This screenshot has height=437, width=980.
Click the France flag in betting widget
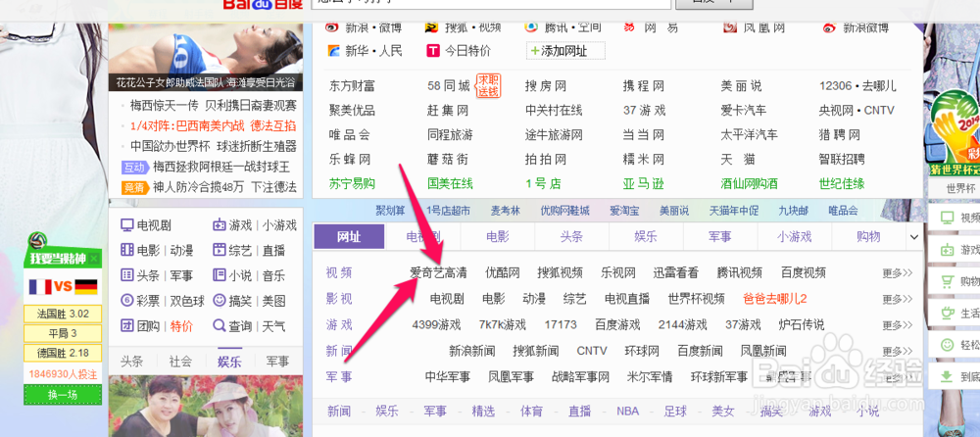coord(39,287)
